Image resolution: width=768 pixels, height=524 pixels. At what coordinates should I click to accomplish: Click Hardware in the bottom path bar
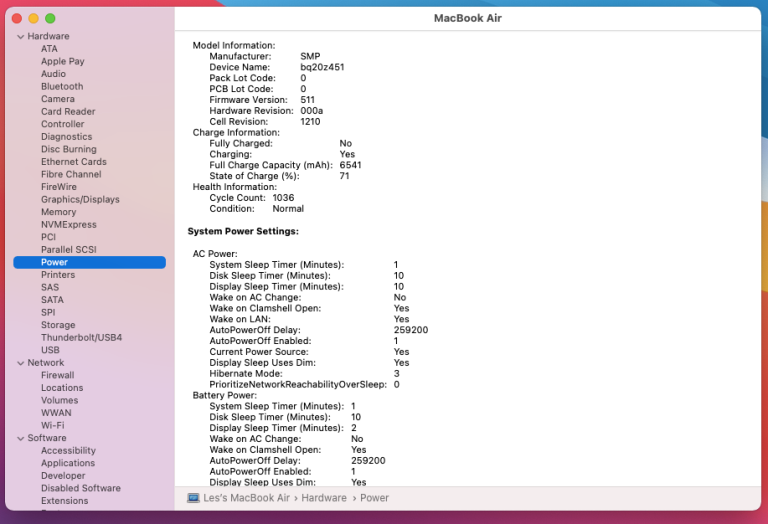point(324,498)
